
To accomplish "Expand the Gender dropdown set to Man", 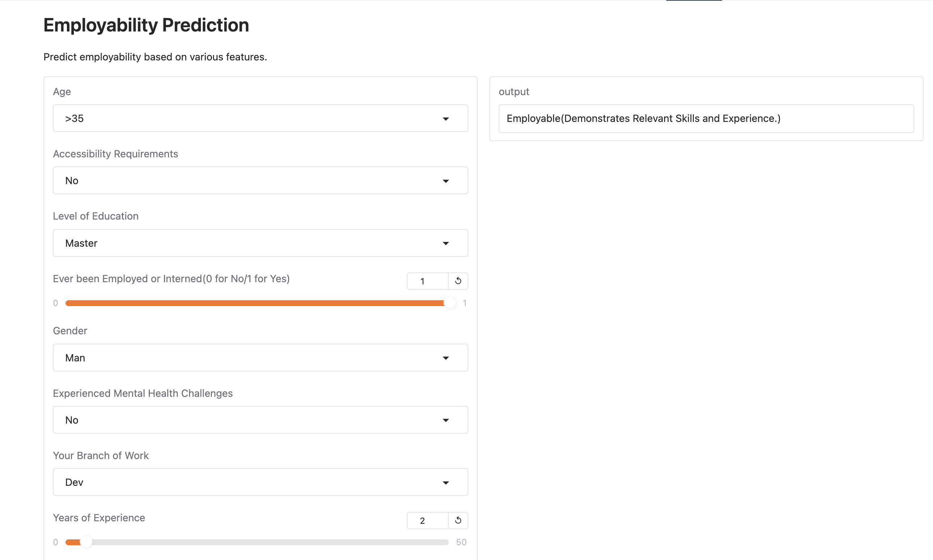I will tap(261, 358).
